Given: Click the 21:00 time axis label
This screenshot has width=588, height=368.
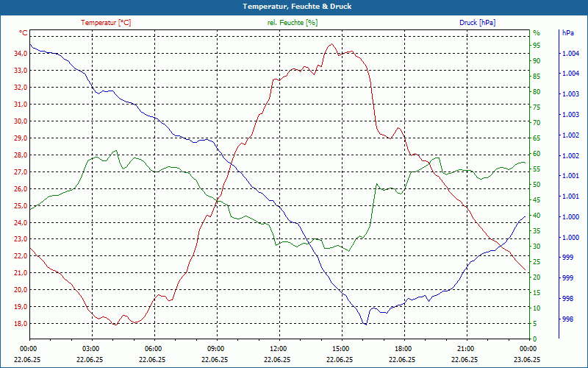Looking at the screenshot, I should [x=465, y=348].
